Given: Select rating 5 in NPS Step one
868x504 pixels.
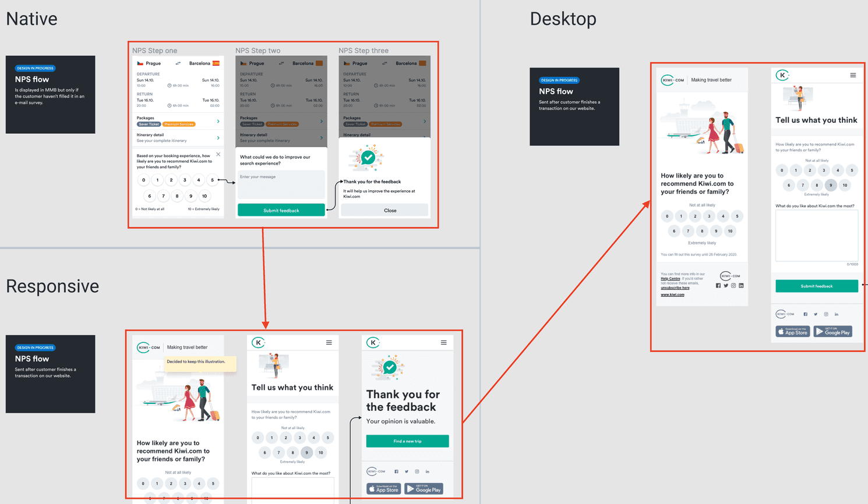Looking at the screenshot, I should 213,180.
